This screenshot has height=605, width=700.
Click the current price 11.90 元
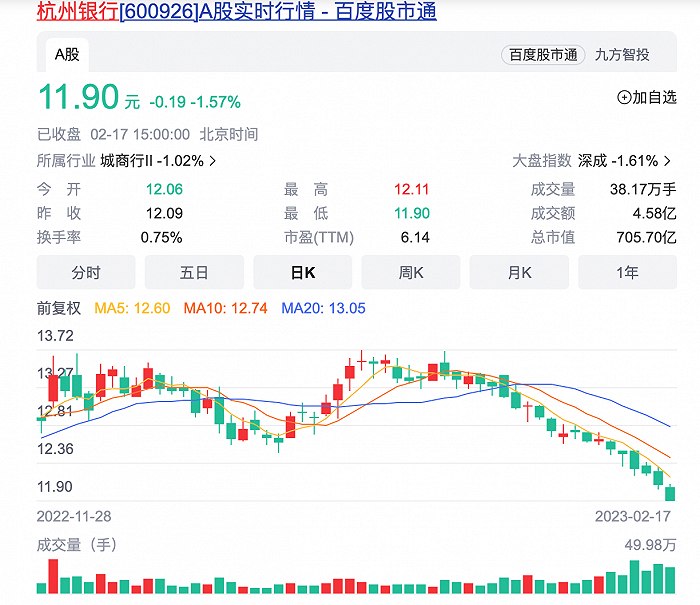(x=89, y=97)
